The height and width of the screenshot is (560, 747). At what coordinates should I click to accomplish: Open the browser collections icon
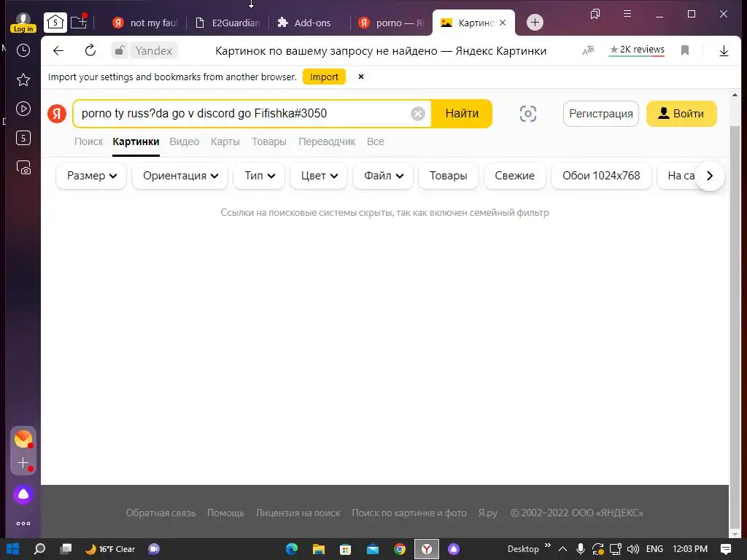(595, 14)
